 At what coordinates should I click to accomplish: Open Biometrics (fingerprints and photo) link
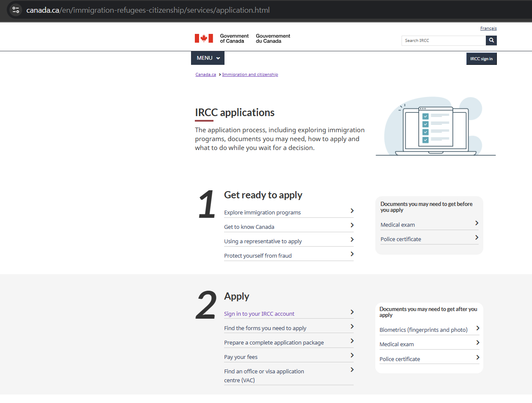pyautogui.click(x=424, y=330)
